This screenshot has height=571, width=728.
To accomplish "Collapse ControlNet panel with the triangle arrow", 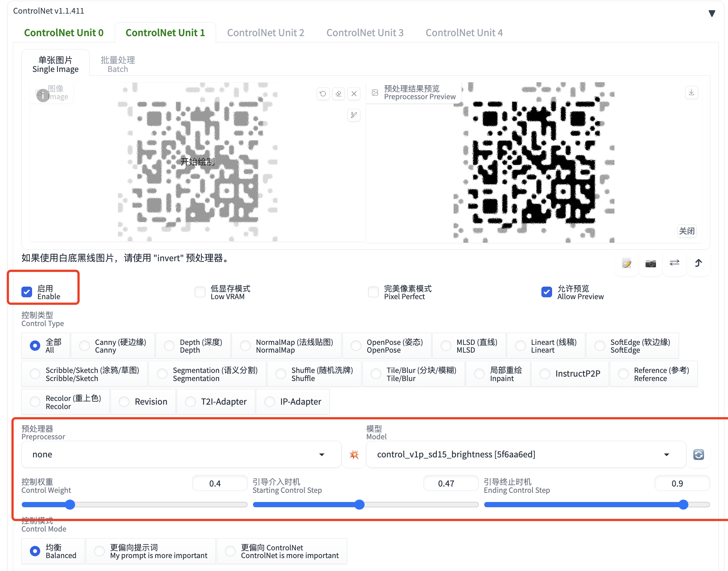I will click(x=712, y=13).
